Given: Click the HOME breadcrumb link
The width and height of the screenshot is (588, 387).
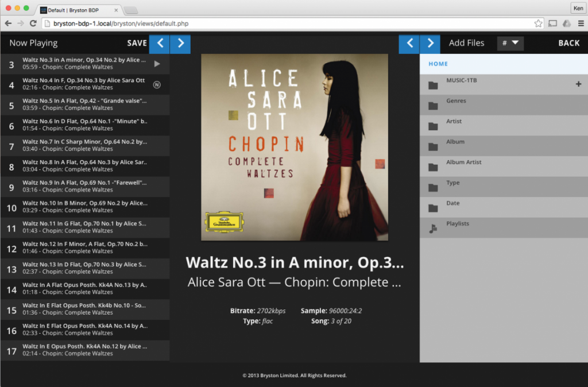Looking at the screenshot, I should (438, 64).
